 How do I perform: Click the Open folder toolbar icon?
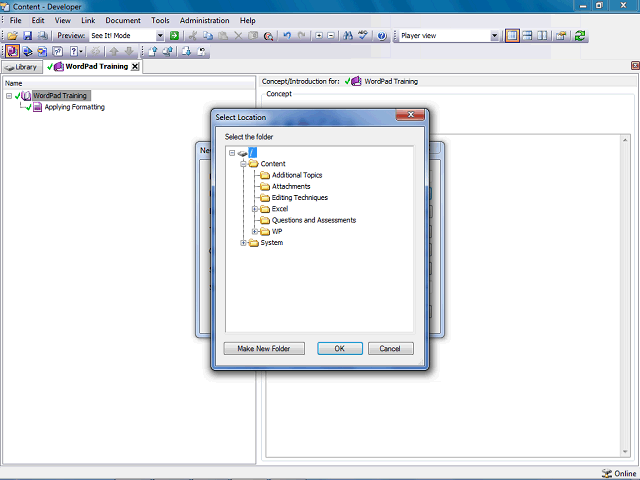(x=12, y=36)
